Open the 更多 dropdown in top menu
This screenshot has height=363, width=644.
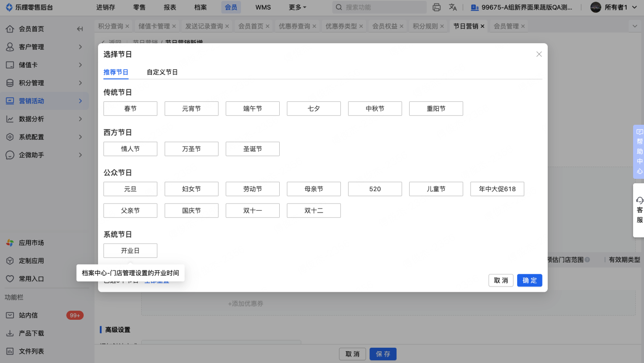[297, 7]
